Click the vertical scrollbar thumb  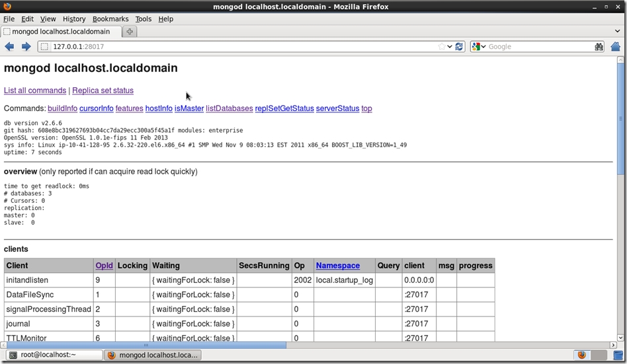click(x=620, y=118)
